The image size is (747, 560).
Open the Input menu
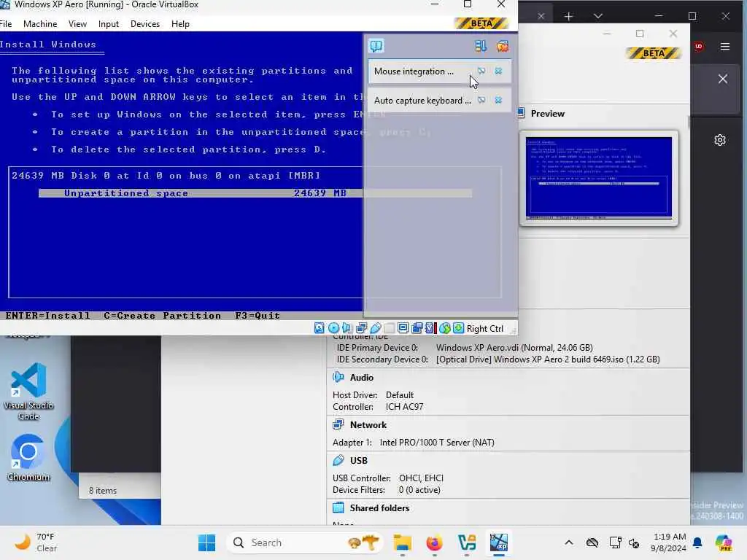pyautogui.click(x=108, y=24)
